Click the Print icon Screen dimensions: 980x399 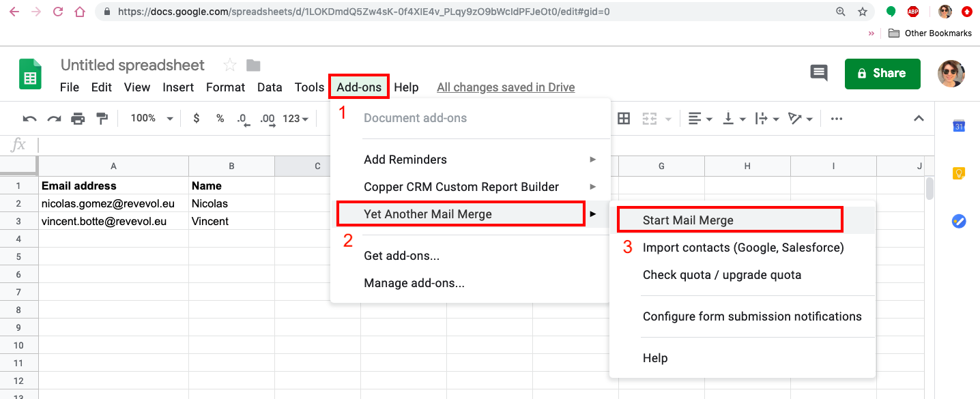(x=78, y=119)
